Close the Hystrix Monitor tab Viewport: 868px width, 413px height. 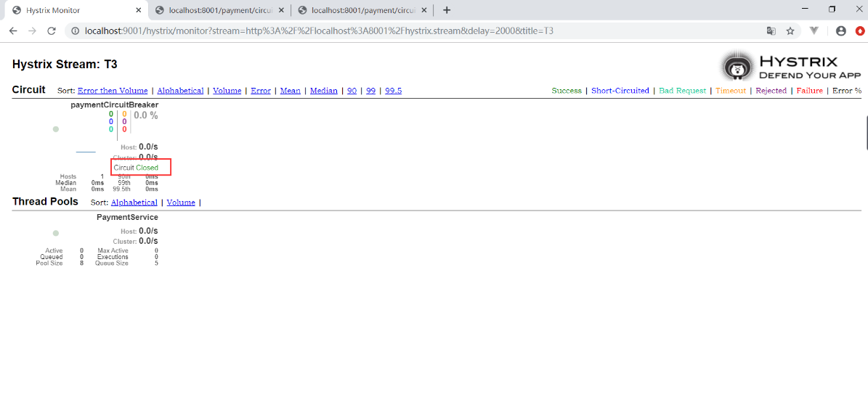tap(139, 10)
